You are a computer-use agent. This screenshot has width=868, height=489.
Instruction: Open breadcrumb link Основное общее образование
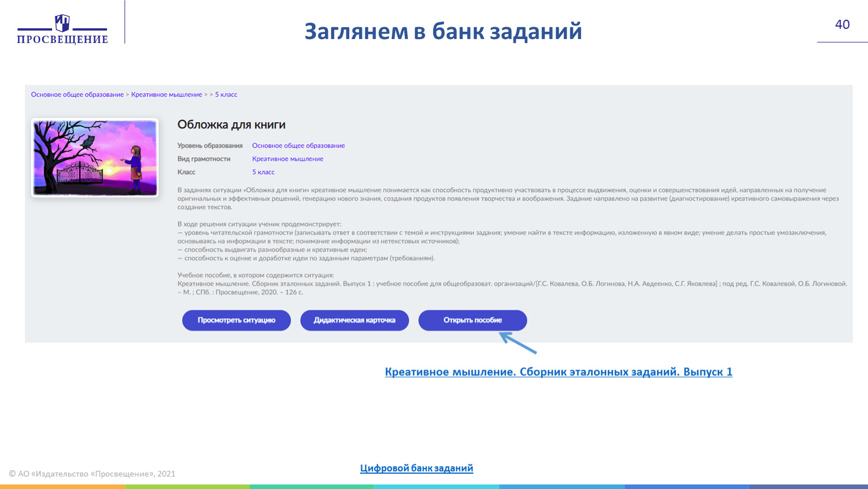pyautogui.click(x=77, y=95)
